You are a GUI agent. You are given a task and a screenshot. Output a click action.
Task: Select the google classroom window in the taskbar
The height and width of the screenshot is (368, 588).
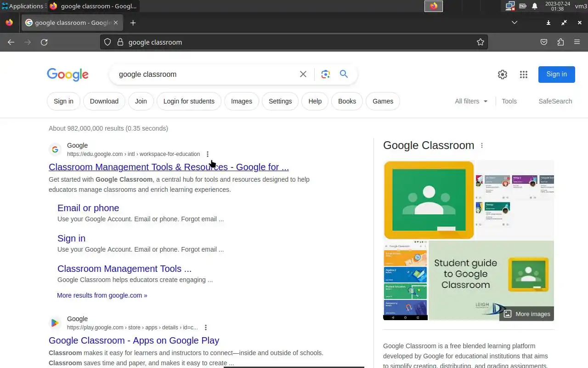click(x=93, y=6)
